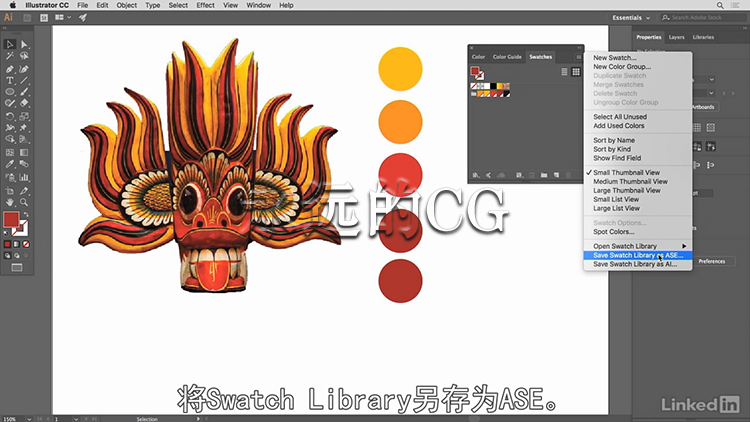Open the Libraries panel tab
Image resolution: width=750 pixels, height=422 pixels.
(703, 37)
